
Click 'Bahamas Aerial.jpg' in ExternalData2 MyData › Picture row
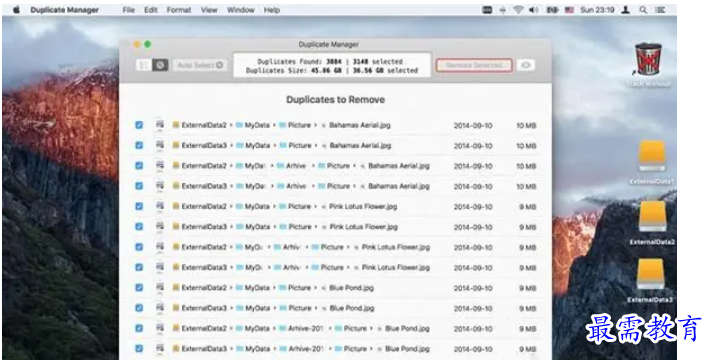point(360,125)
